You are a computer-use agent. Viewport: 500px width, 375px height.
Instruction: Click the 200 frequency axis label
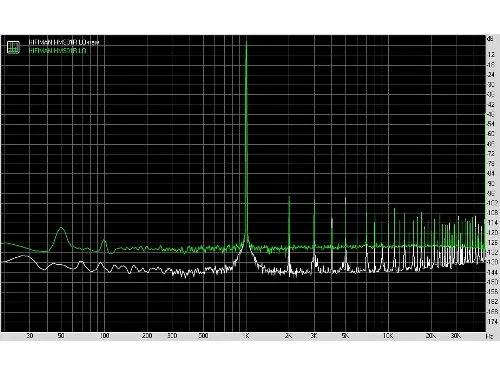147,336
